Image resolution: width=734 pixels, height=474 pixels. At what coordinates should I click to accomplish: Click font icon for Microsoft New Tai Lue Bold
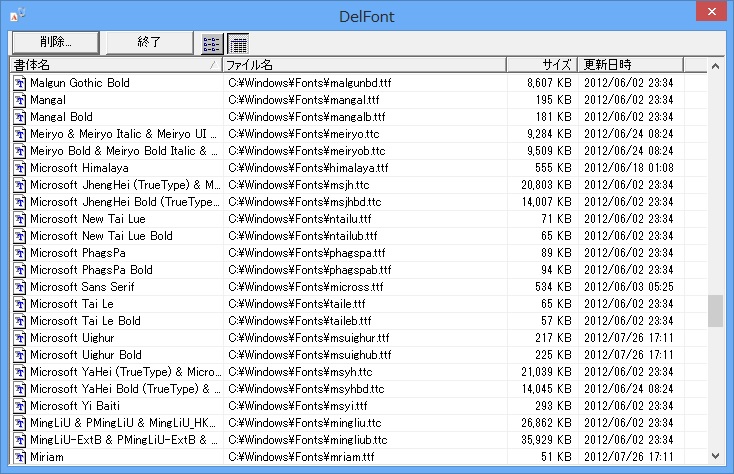click(x=20, y=236)
